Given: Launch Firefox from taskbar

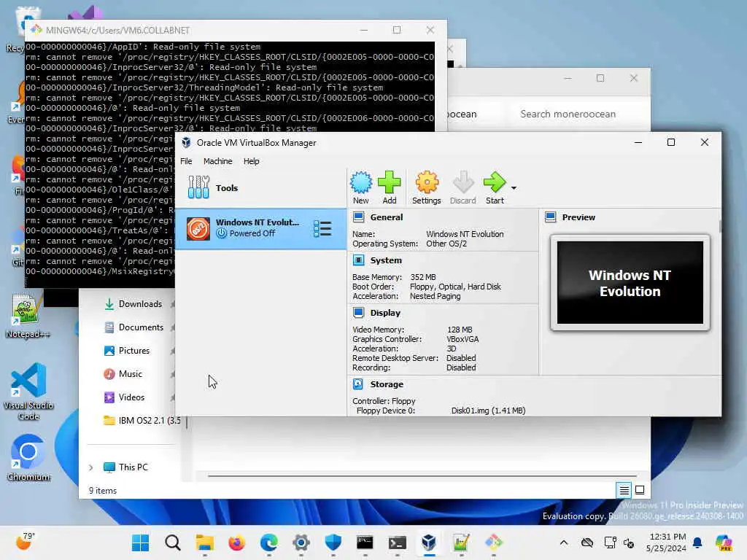Looking at the screenshot, I should coord(237,542).
